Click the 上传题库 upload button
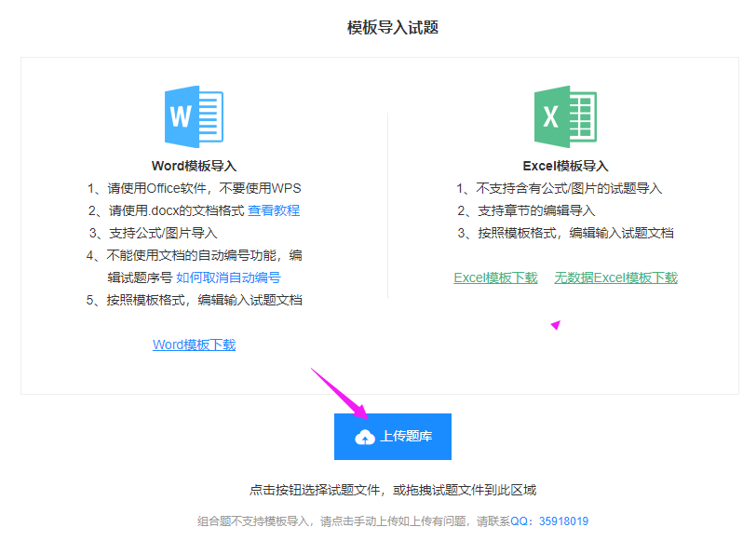The height and width of the screenshot is (541, 756). (393, 437)
